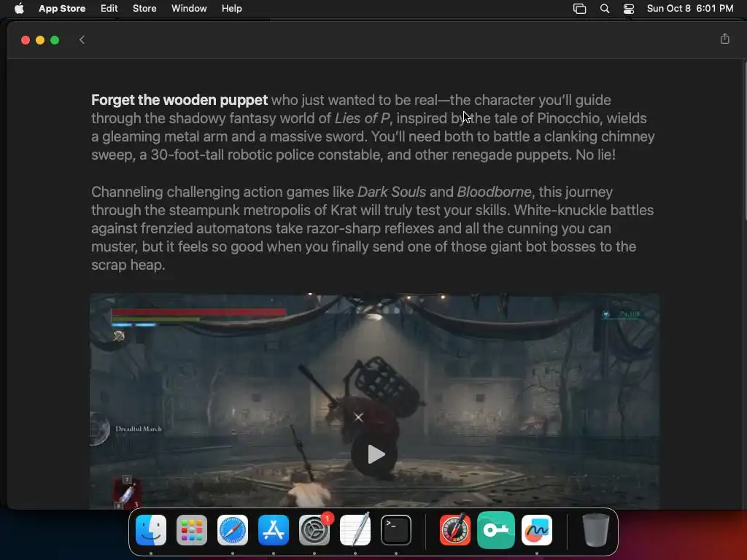Click the words 'No lie!' in article

pos(595,155)
